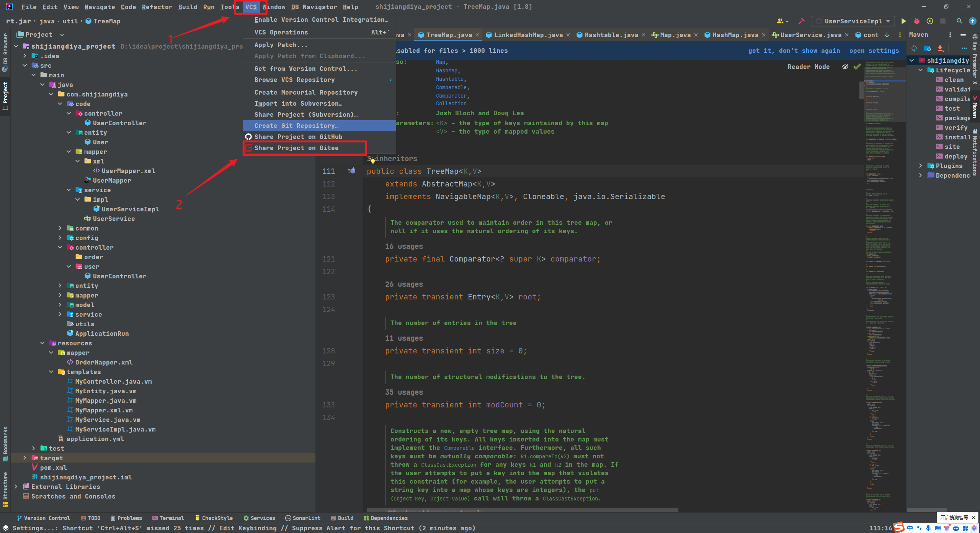
Task: Select Create Git Repository menu entry
Action: tap(319, 126)
